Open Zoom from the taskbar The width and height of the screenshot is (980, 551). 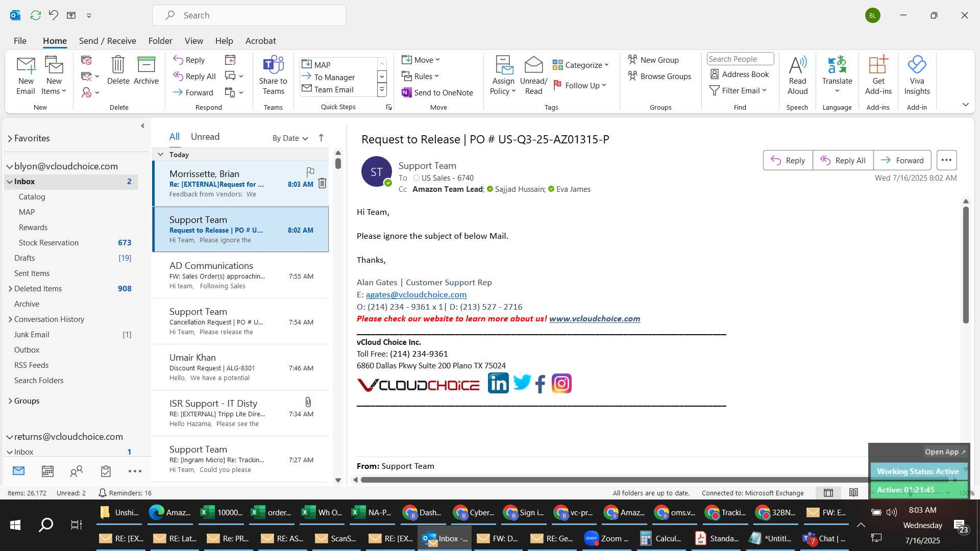pos(607,539)
